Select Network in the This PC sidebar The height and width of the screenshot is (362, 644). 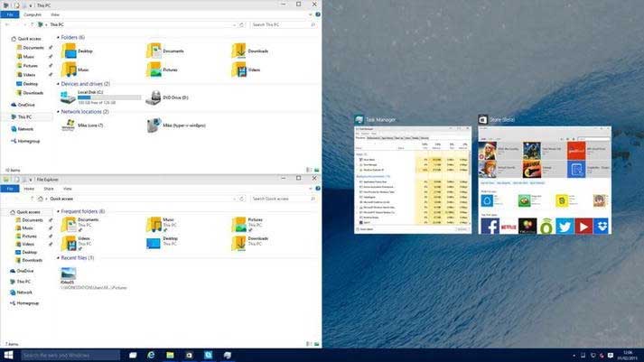(24, 129)
